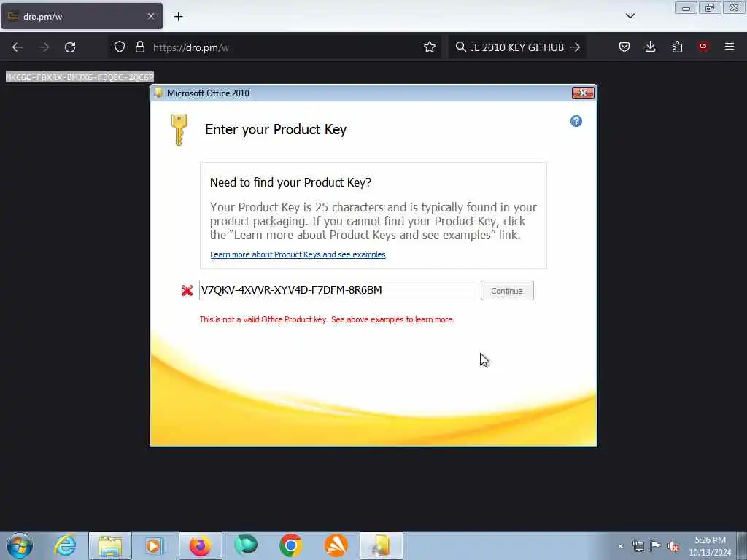Image resolution: width=747 pixels, height=560 pixels.
Task: Click the search magnifier icon
Action: (x=461, y=47)
